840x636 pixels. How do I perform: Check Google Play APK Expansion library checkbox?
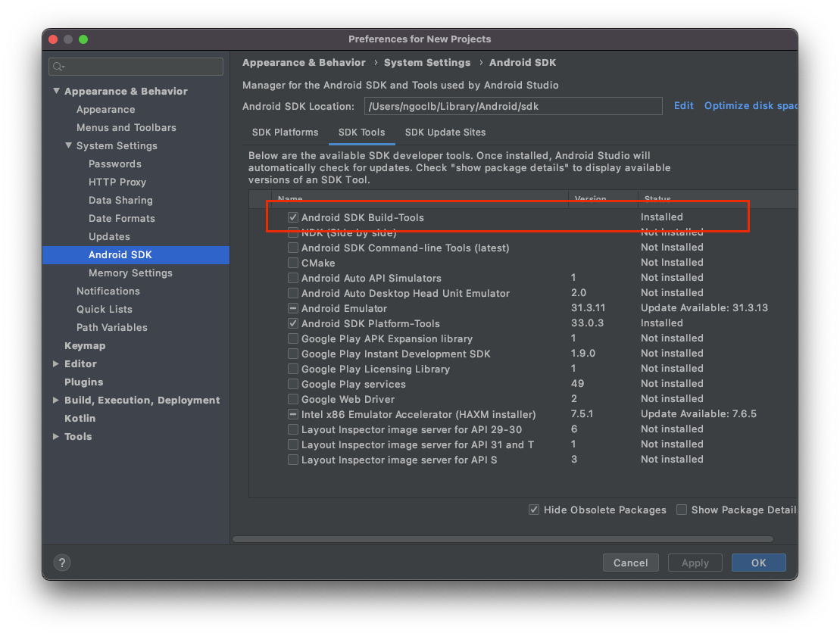click(x=293, y=339)
